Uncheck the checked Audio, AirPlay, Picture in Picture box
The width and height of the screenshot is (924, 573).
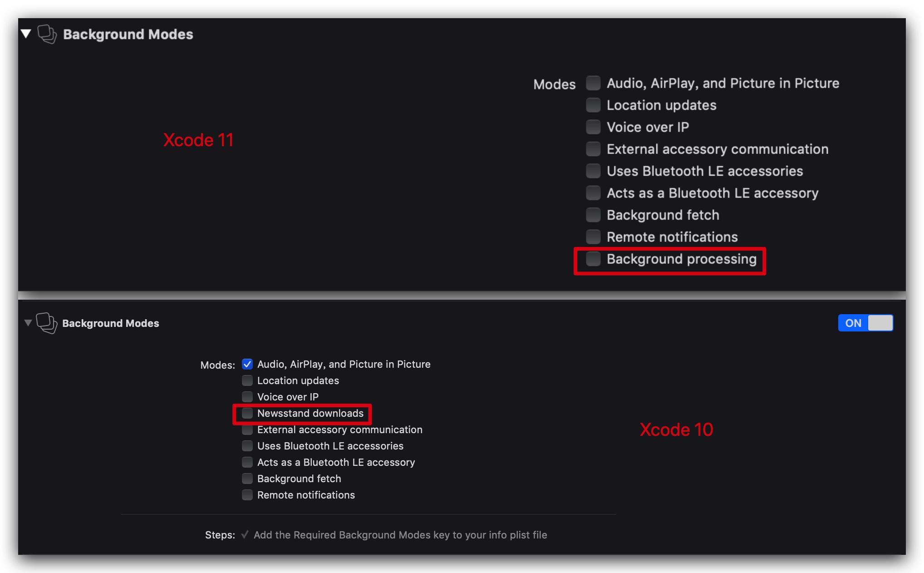click(247, 364)
